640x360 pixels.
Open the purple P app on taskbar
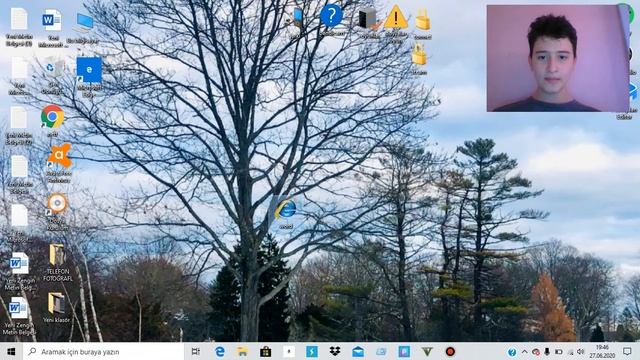tap(404, 351)
